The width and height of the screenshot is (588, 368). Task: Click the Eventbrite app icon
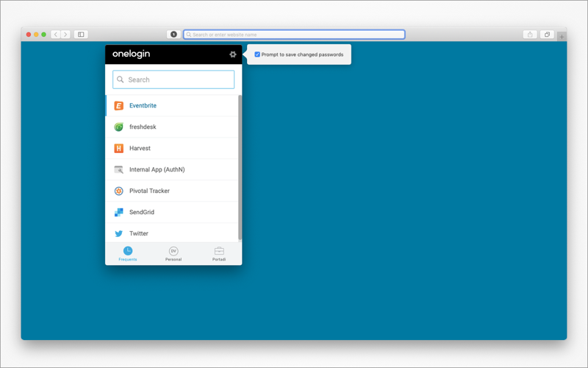click(118, 106)
